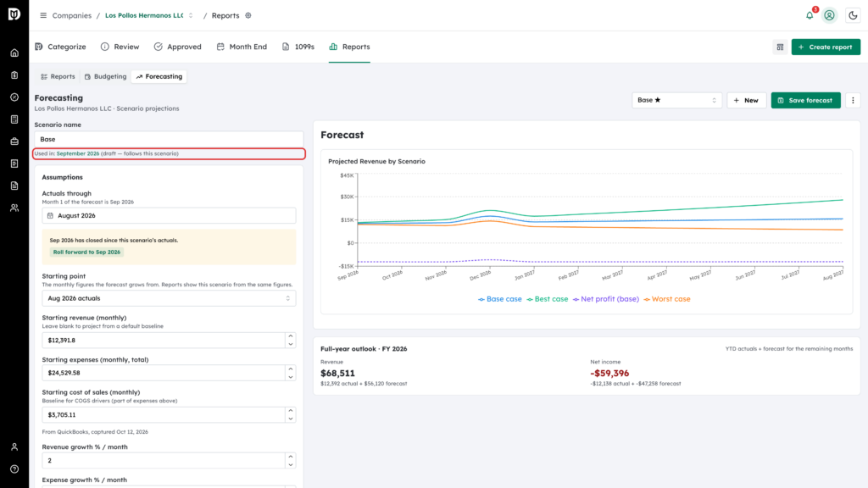Open the more options kebab menu
This screenshot has height=488, width=868.
pos(853,100)
